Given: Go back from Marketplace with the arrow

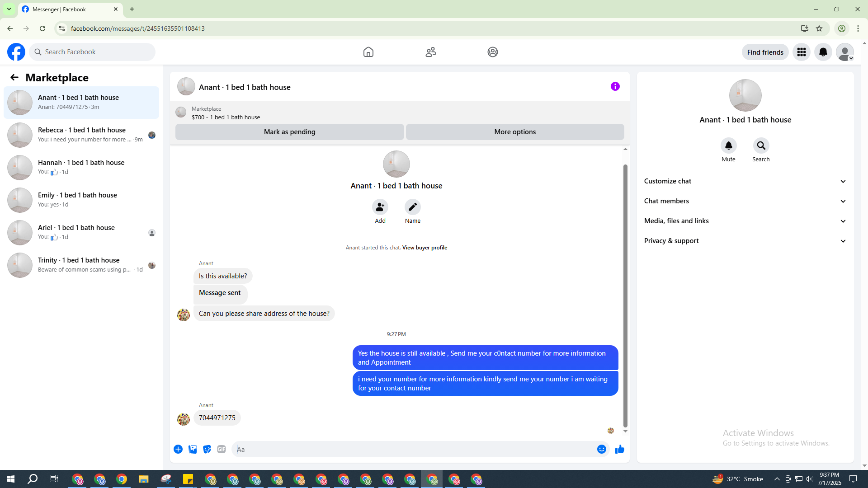Looking at the screenshot, I should point(14,77).
